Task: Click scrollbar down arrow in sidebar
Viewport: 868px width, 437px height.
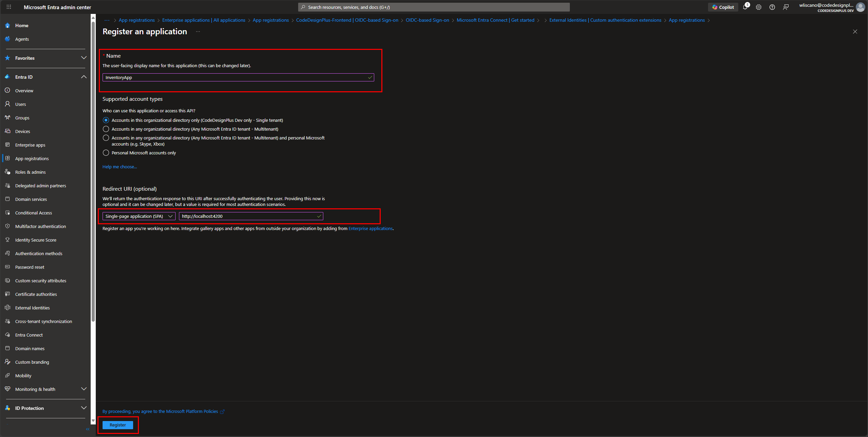Action: [93, 421]
